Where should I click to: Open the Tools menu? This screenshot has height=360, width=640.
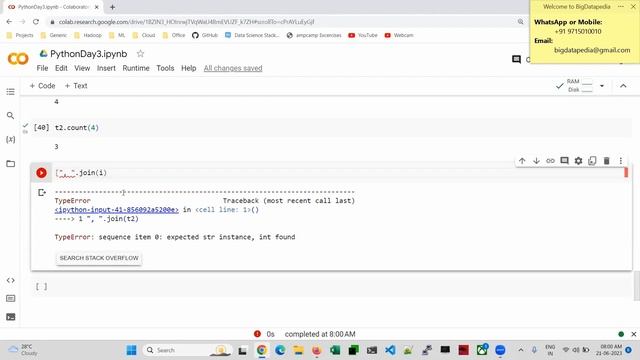click(165, 68)
